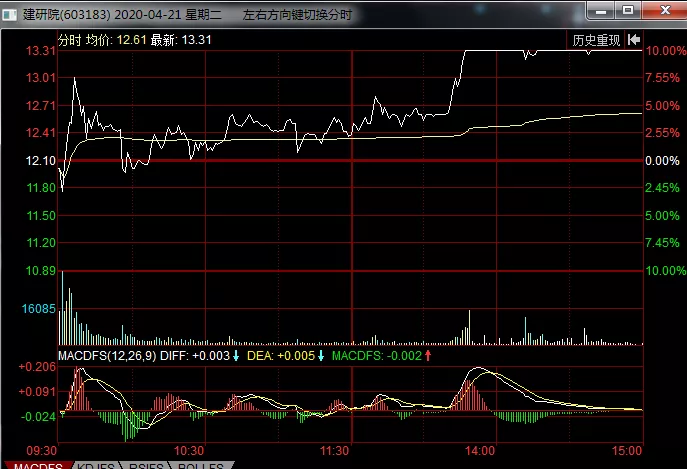Click the MACDFS(12,26,9) indicator label
The image size is (687, 469).
click(107, 355)
